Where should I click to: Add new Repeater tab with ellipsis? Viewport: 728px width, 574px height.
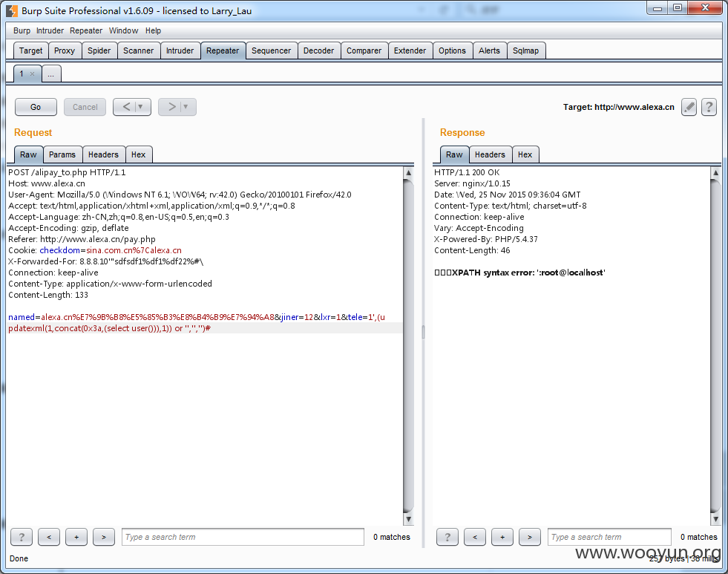pyautogui.click(x=51, y=74)
